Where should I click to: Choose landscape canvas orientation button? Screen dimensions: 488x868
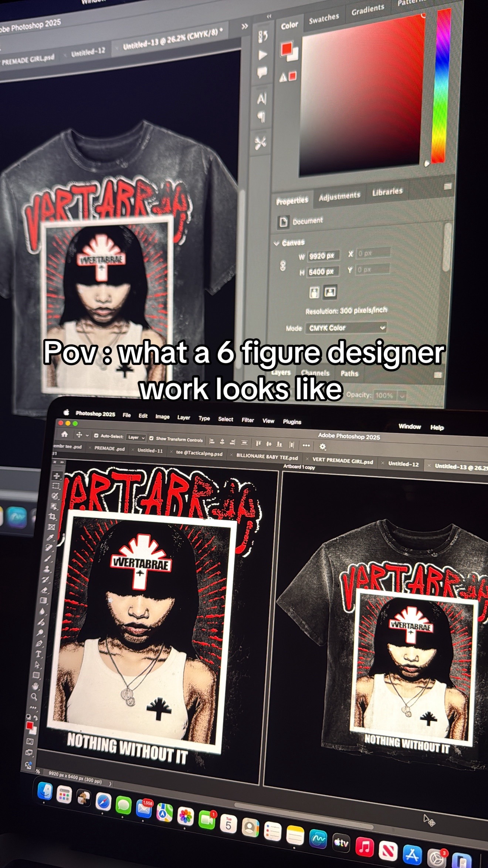(x=330, y=292)
